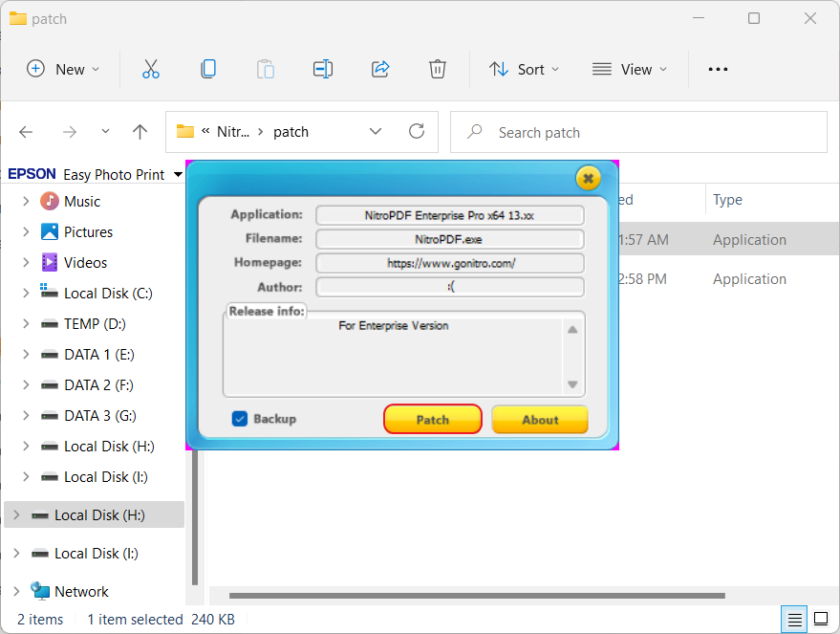This screenshot has width=840, height=634.
Task: Click the Application name field
Action: 450,215
